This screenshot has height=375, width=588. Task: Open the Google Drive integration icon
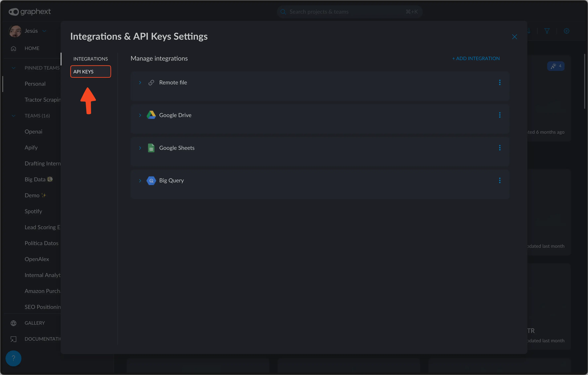tap(151, 115)
